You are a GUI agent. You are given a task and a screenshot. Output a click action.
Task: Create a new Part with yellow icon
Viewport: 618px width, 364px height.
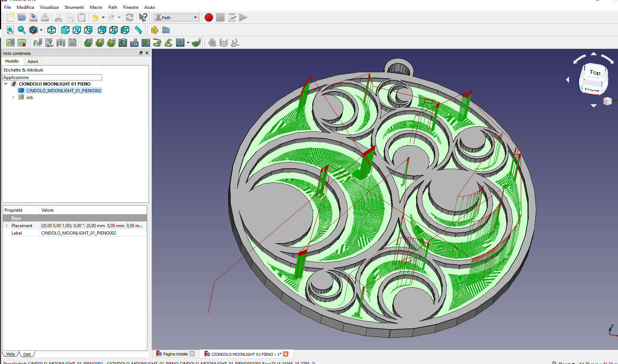[x=155, y=30]
